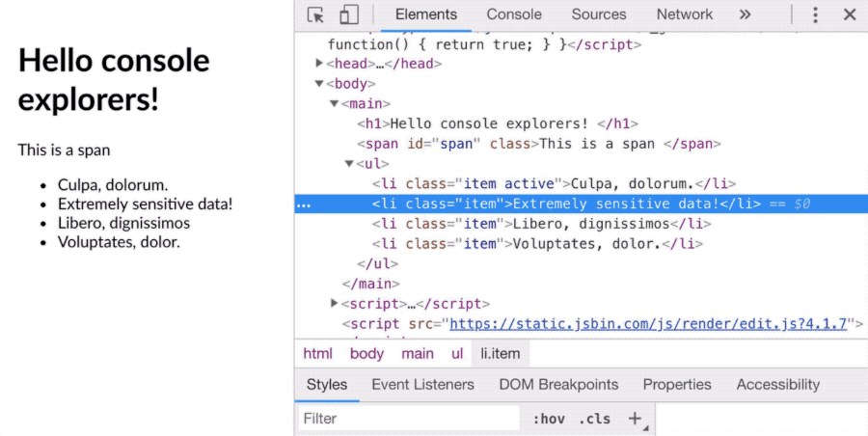
Task: Activate the inspect element picker icon
Action: point(315,14)
